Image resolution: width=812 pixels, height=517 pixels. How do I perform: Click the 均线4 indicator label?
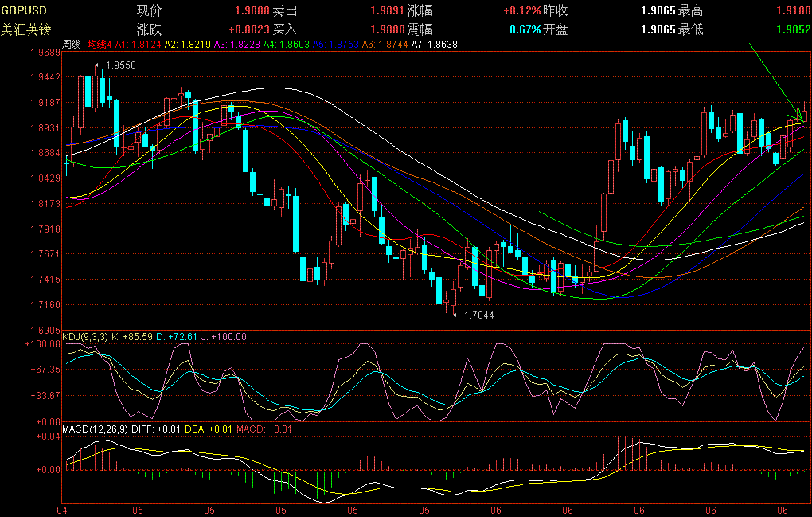100,45
